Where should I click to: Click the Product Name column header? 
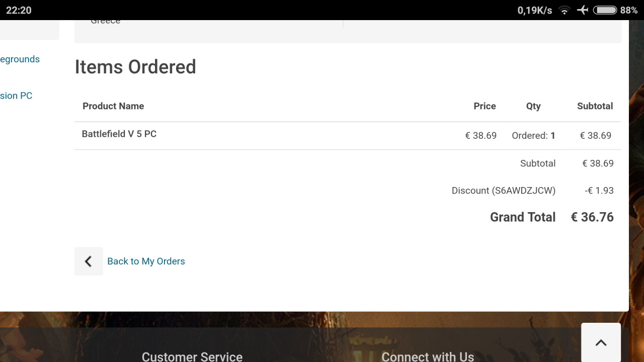pyautogui.click(x=113, y=106)
